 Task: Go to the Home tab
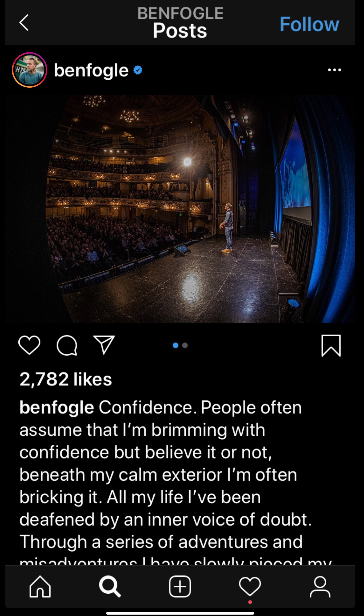click(40, 586)
